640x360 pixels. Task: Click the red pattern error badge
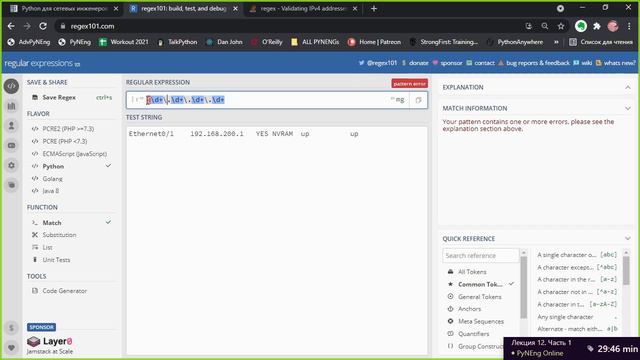click(x=409, y=84)
